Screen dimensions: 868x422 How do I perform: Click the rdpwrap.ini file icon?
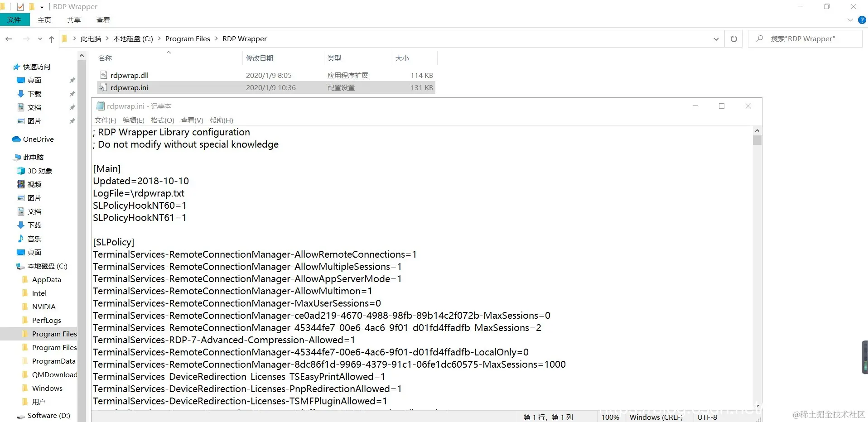[x=104, y=87]
